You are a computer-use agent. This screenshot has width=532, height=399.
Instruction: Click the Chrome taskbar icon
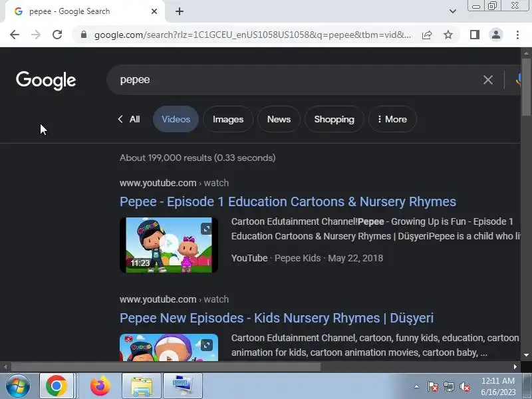tap(57, 386)
